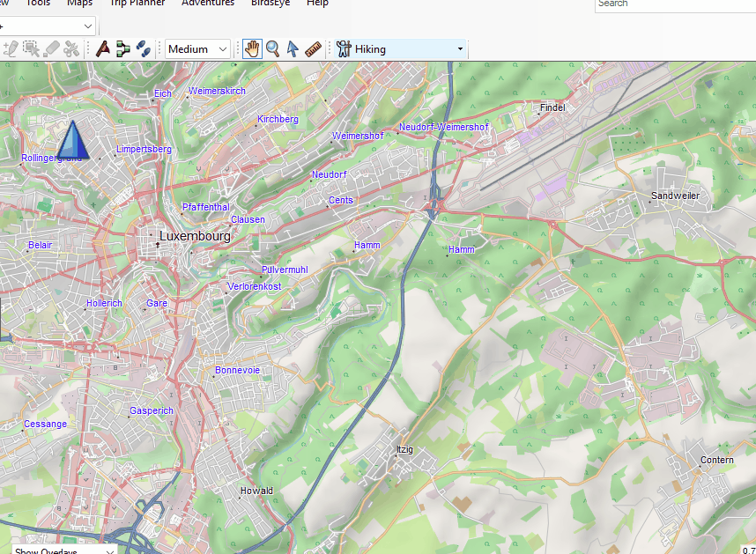Open the Medium map detail dropdown
Image resolution: width=756 pixels, height=554 pixels.
197,49
